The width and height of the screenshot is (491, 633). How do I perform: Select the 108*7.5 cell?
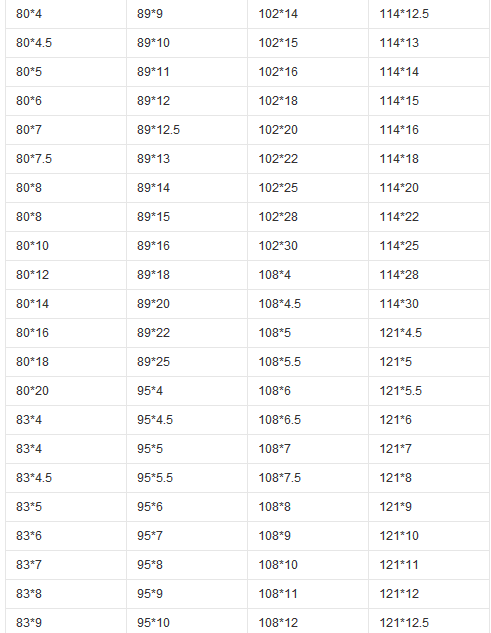(308, 478)
